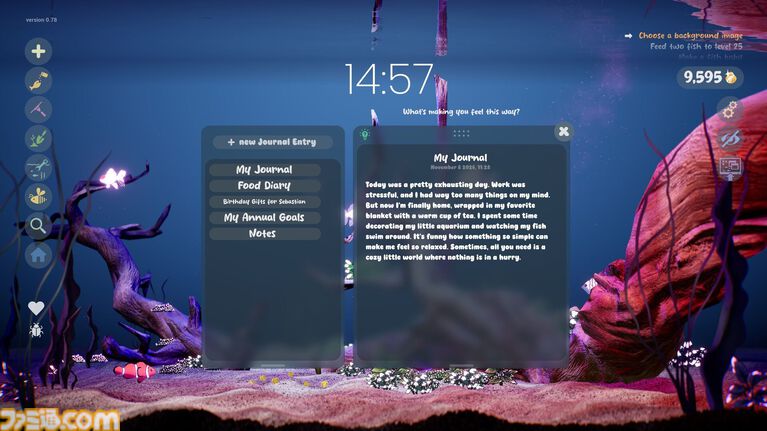This screenshot has width=767, height=431.
Task: Open settings with the gears icon
Action: [x=730, y=110]
